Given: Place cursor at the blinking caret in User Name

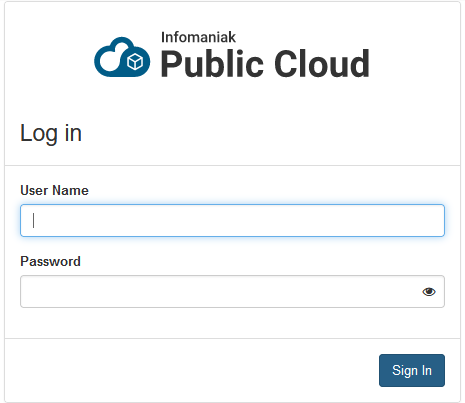Looking at the screenshot, I should click(33, 221).
